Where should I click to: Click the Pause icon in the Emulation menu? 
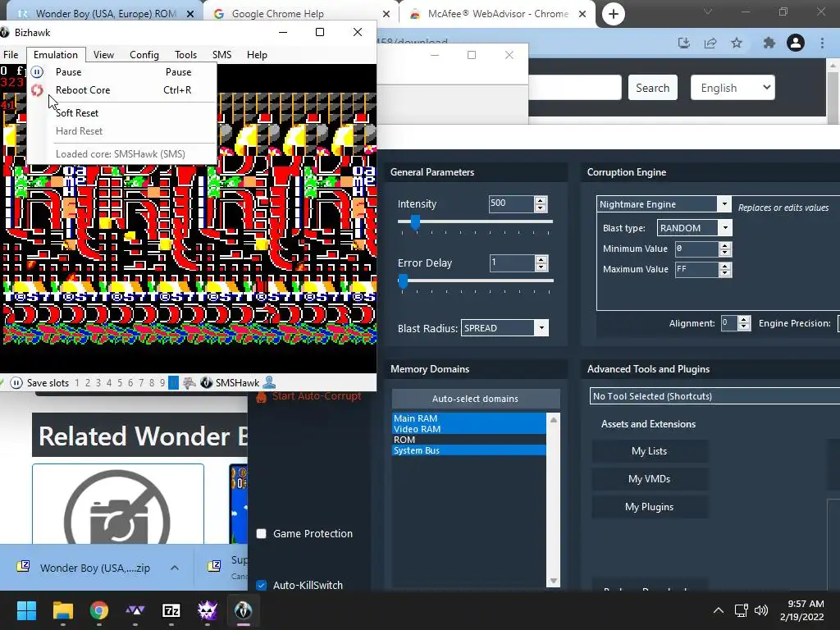(37, 72)
